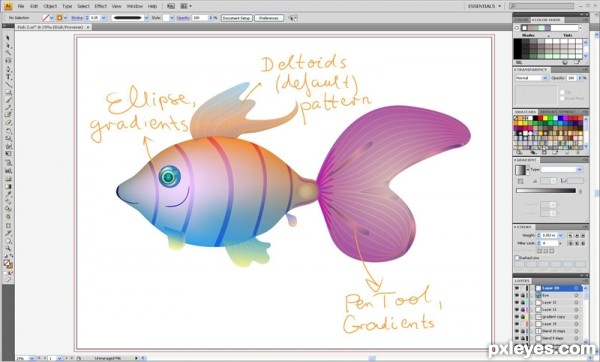Select the Blend tool
This screenshot has height=362, width=600.
pos(8,202)
